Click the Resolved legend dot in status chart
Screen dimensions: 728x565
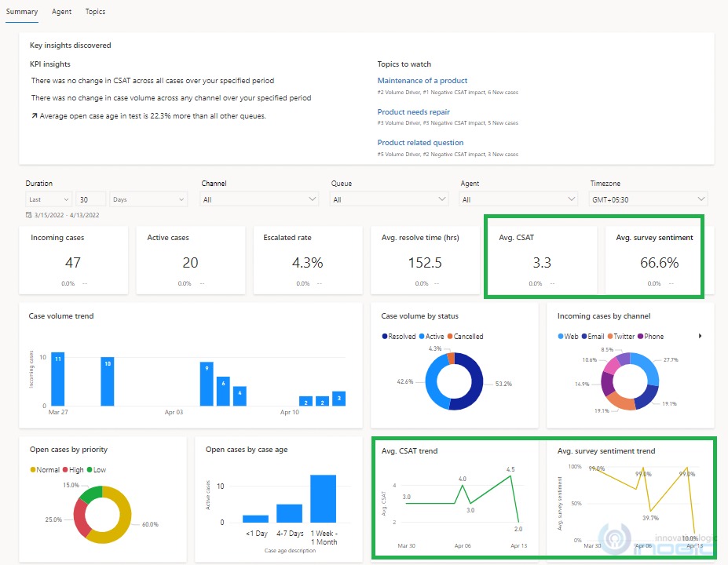click(385, 335)
